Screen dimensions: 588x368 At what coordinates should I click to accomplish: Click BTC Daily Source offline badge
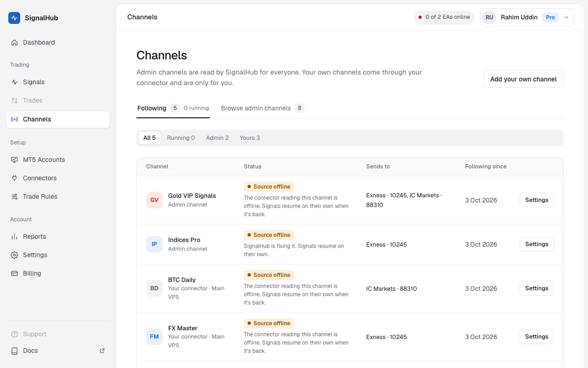click(269, 275)
